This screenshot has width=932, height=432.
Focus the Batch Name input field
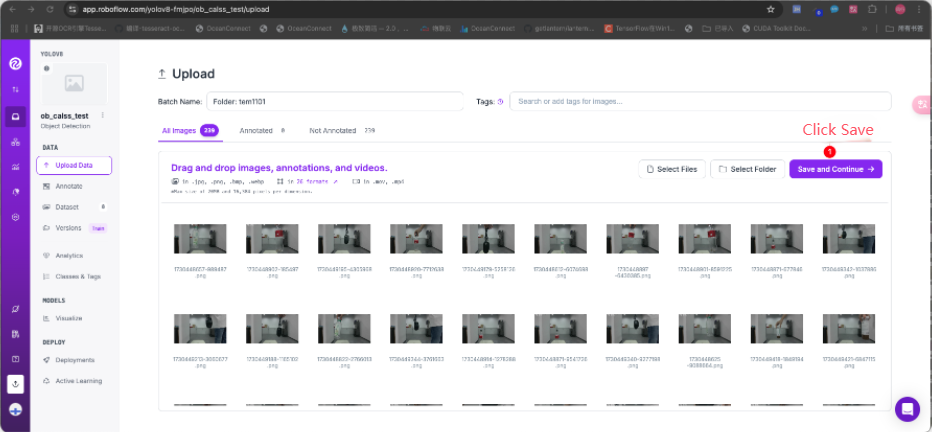click(335, 102)
